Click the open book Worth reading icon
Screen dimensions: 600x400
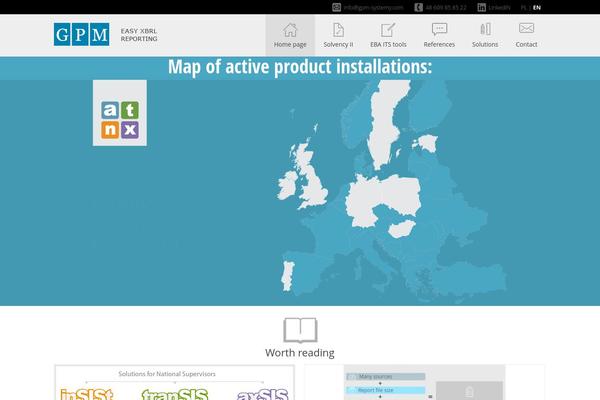300,329
